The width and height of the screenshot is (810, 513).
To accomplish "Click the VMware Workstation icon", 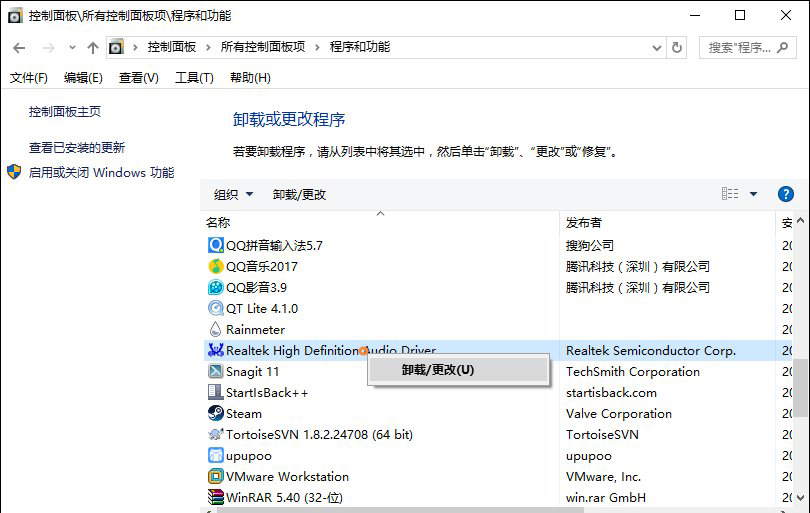I will pos(215,476).
